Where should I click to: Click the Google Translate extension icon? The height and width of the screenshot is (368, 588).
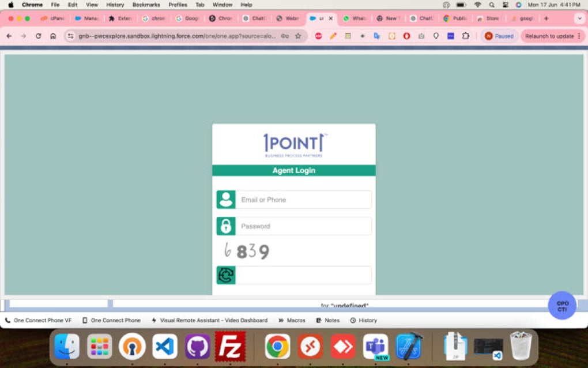pyautogui.click(x=377, y=36)
